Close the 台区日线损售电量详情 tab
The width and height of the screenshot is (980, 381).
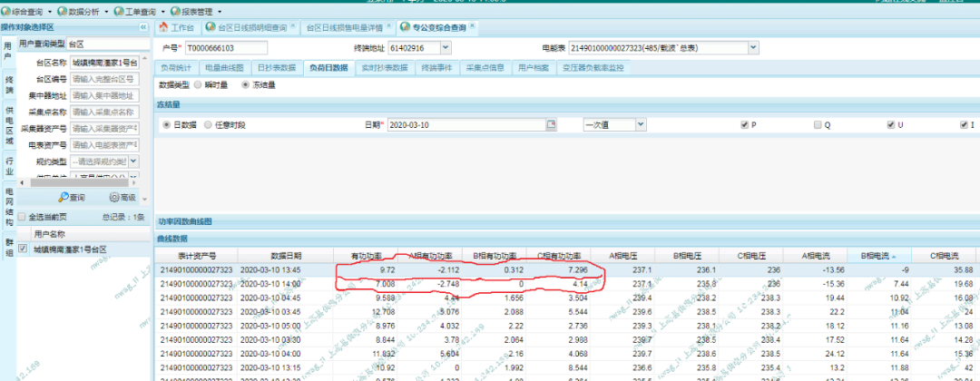388,26
